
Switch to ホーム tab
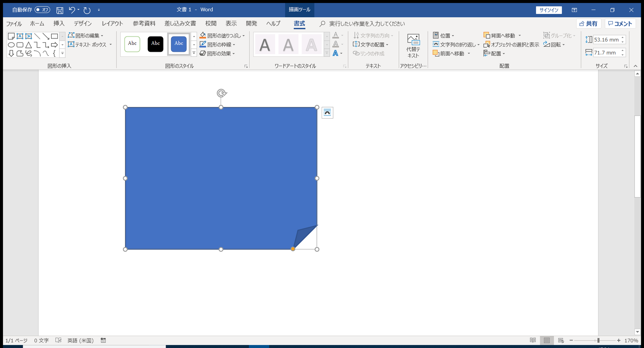[37, 23]
